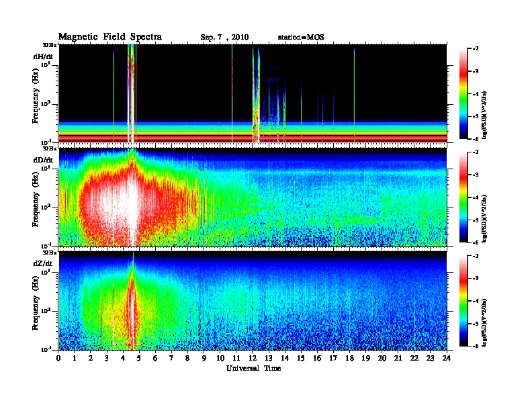532x411 pixels.
Task: Click hour tick label '6' on time axis
Action: click(155, 359)
